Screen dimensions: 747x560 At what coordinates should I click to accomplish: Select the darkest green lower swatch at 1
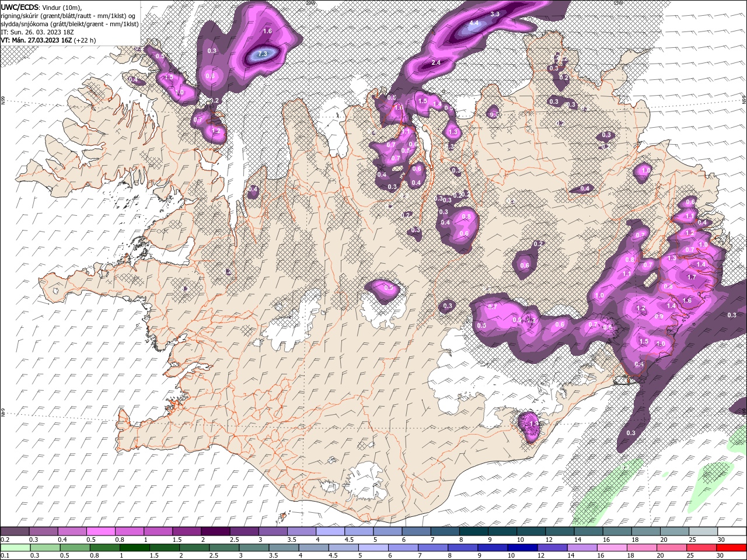[135, 548]
